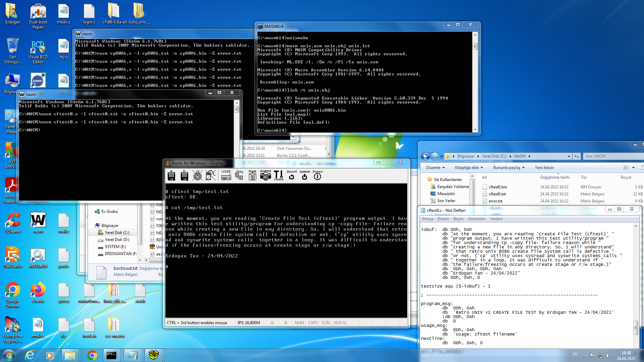
Task: Toggle the Bochs mouse capture icon
Action: point(211,175)
